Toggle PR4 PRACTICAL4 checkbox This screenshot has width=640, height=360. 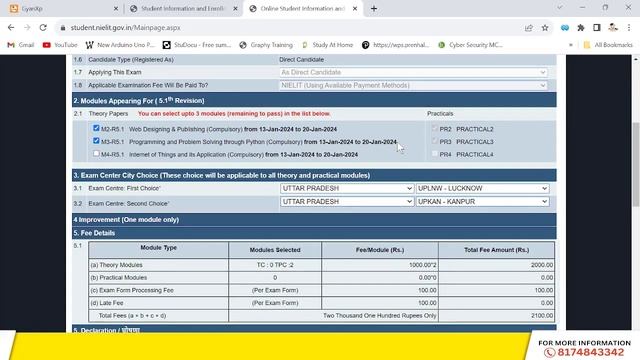pos(435,153)
